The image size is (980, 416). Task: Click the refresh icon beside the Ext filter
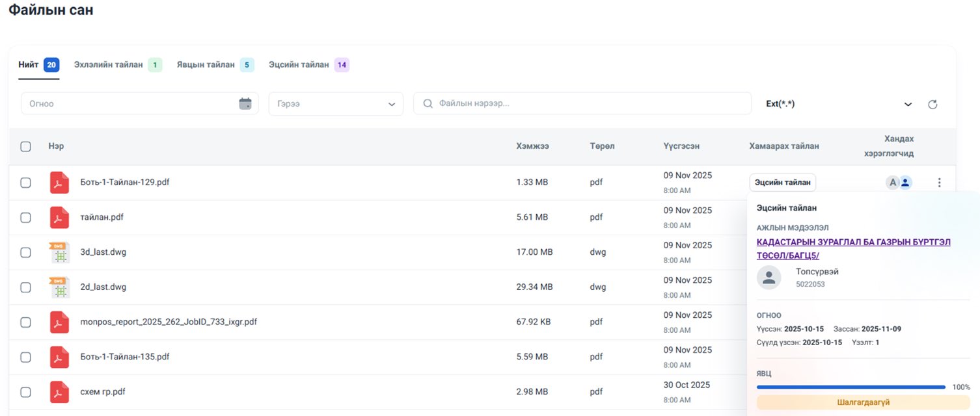tap(932, 105)
